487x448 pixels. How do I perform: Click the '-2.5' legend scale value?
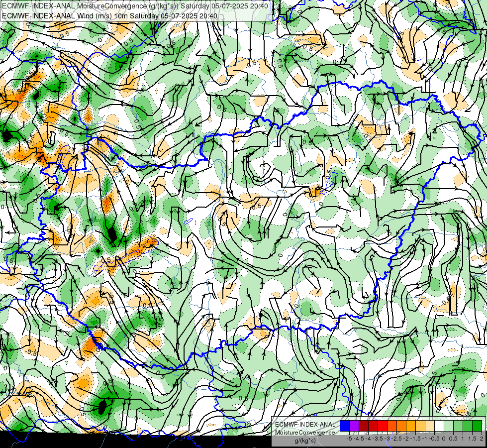tap(396, 439)
